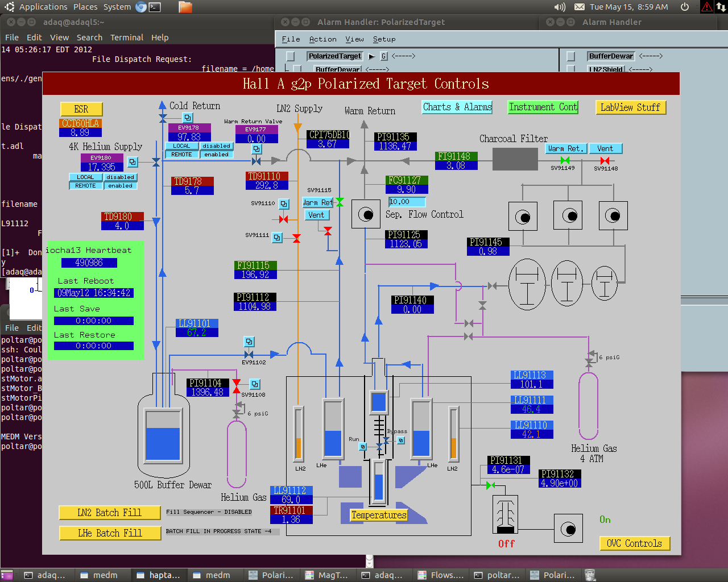
Task: Switch to Flows... window in taskbar
Action: click(x=441, y=575)
